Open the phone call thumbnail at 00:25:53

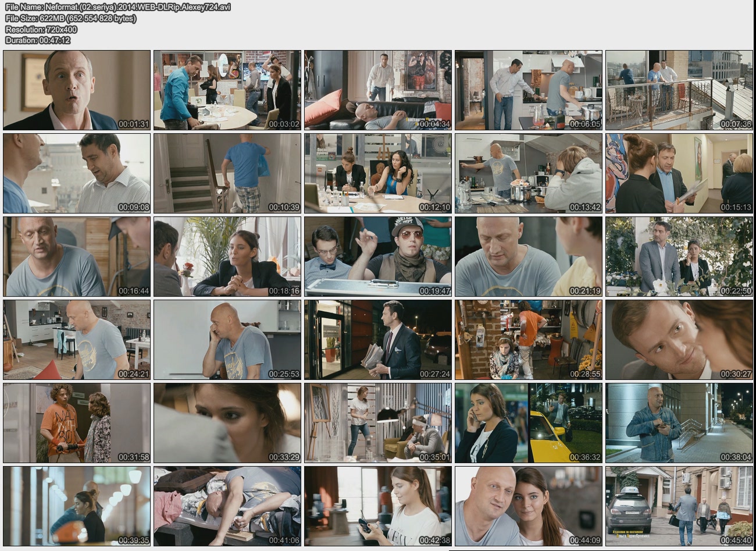(227, 340)
